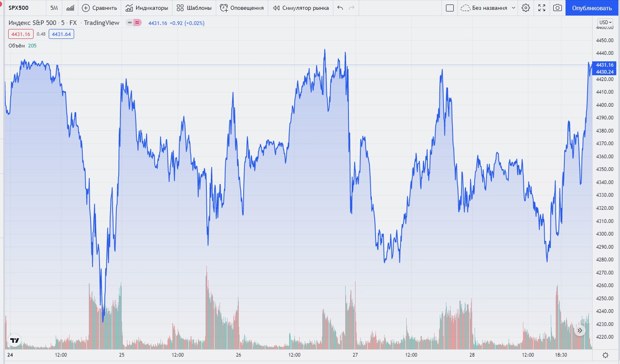This screenshot has height=364, width=620.
Task: Select the layout rectangle icon
Action: 450,8
